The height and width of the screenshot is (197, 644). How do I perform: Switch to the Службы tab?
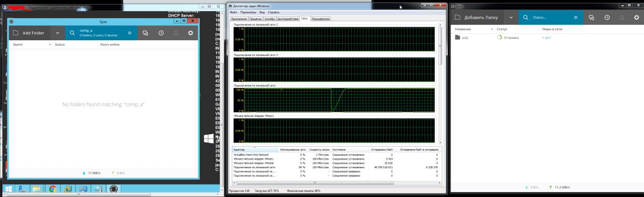270,18
